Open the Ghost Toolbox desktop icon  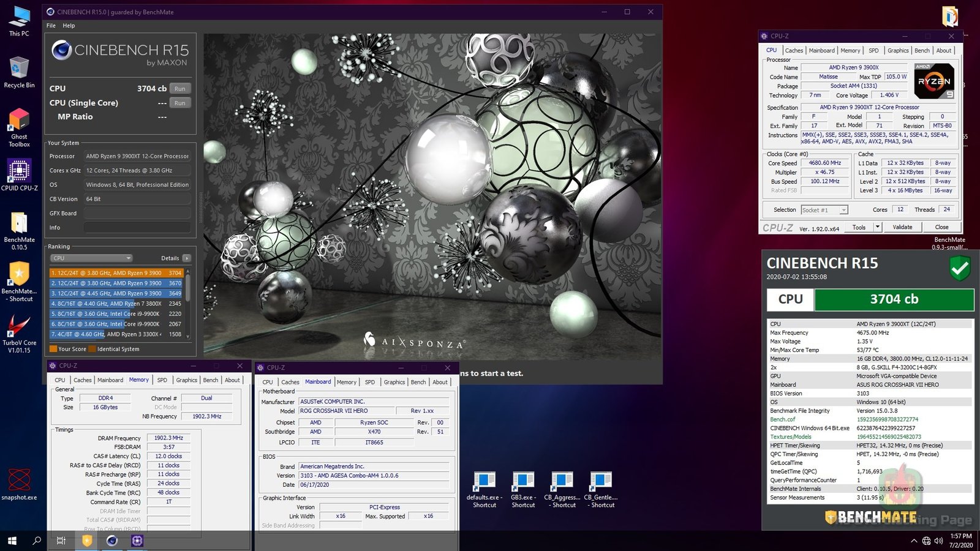pos(19,121)
